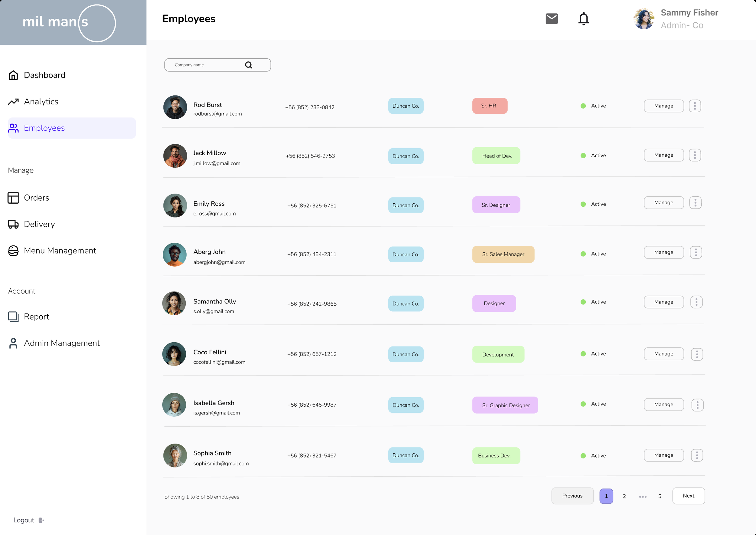Open Analytics from the sidebar
Screen dimensions: 756x535
41,101
